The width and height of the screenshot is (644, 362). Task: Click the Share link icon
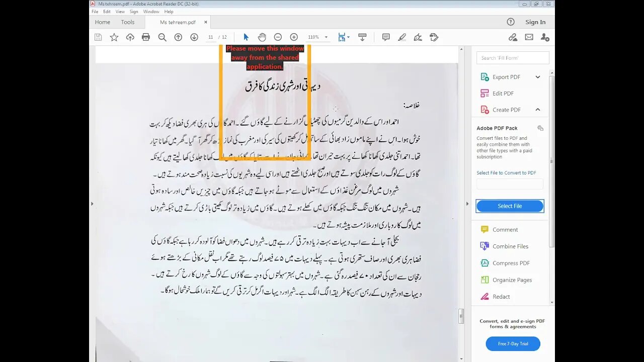[513, 37]
